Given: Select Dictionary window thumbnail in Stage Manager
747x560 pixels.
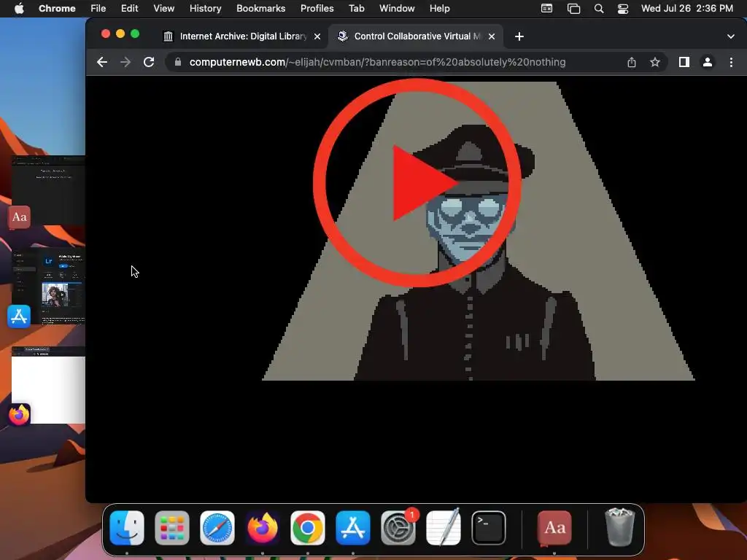Looking at the screenshot, I should tap(48, 190).
